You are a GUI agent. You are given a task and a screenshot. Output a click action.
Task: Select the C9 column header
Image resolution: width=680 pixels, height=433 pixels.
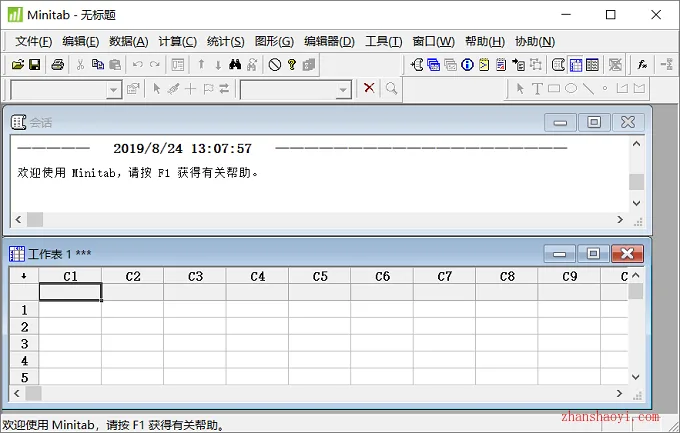569,276
